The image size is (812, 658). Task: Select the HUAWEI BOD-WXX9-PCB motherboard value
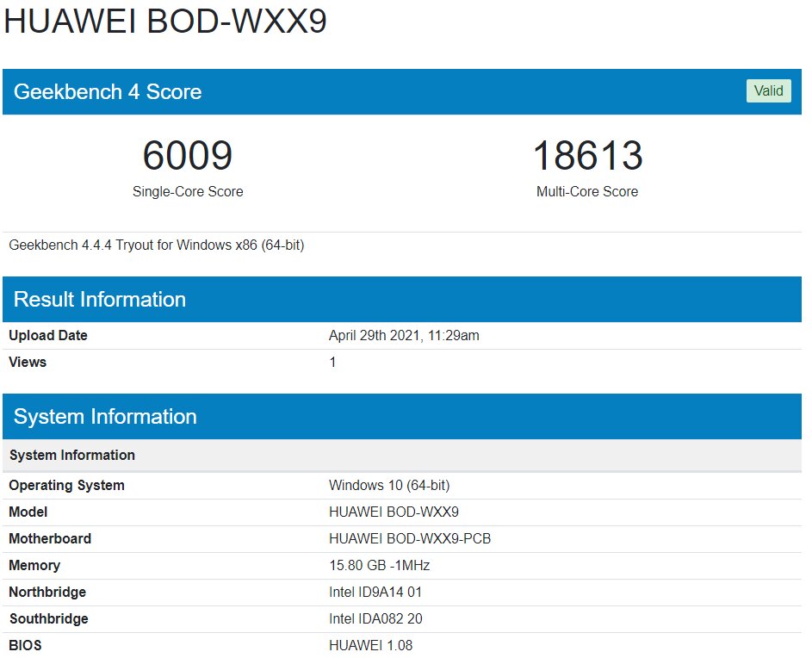[x=410, y=539]
